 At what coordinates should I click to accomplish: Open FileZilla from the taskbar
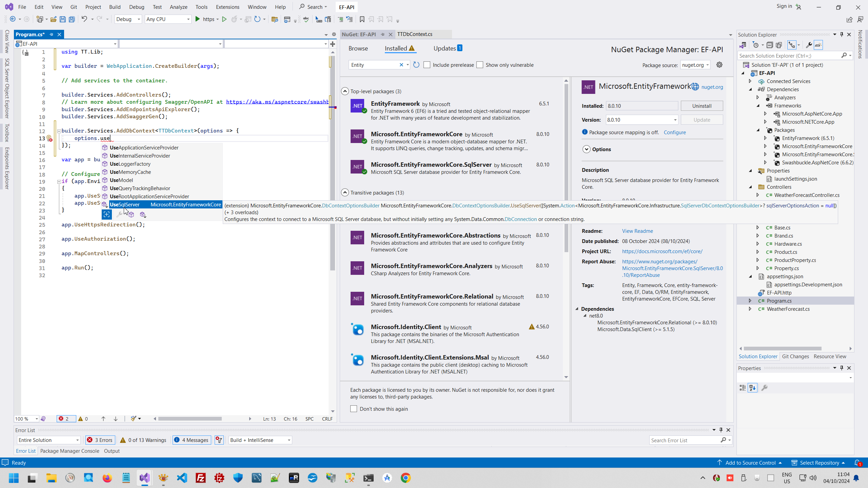coord(201,478)
